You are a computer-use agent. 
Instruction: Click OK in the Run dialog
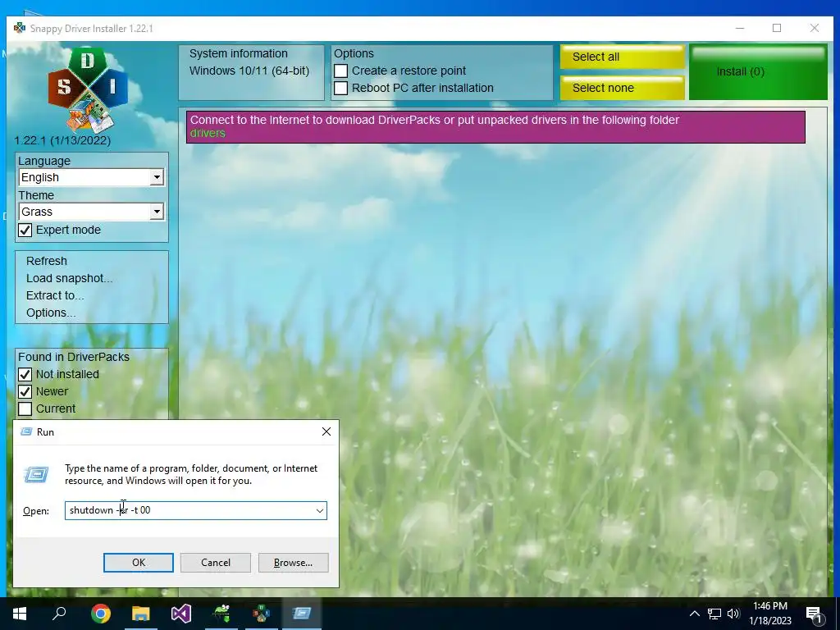138,563
